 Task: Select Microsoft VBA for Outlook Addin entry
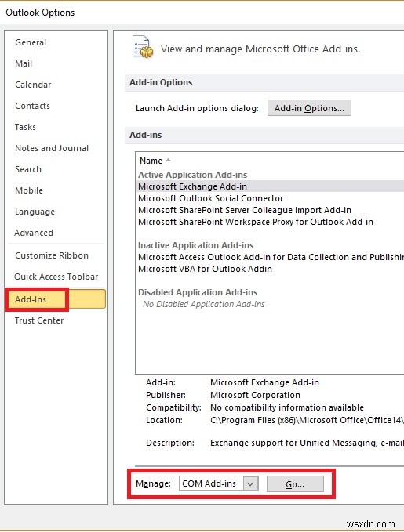pos(205,269)
